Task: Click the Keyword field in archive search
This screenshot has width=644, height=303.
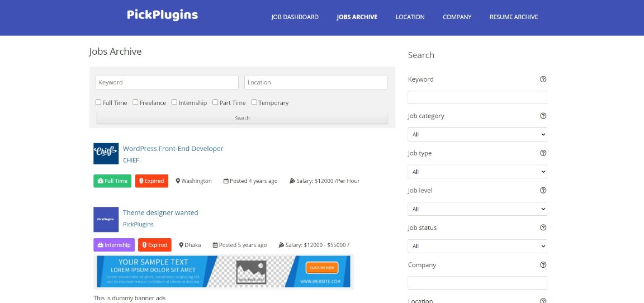Action: coord(167,82)
